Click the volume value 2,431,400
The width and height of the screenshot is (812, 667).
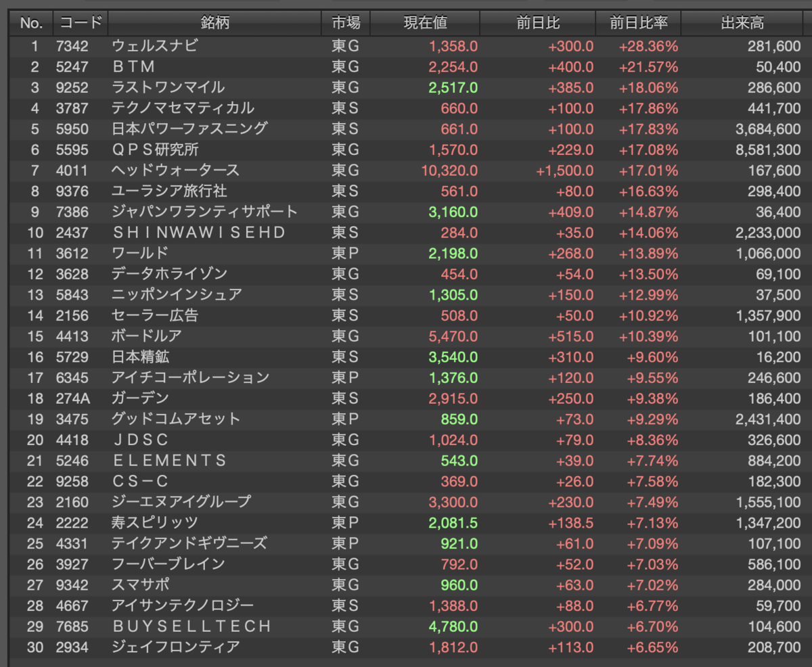coord(768,419)
